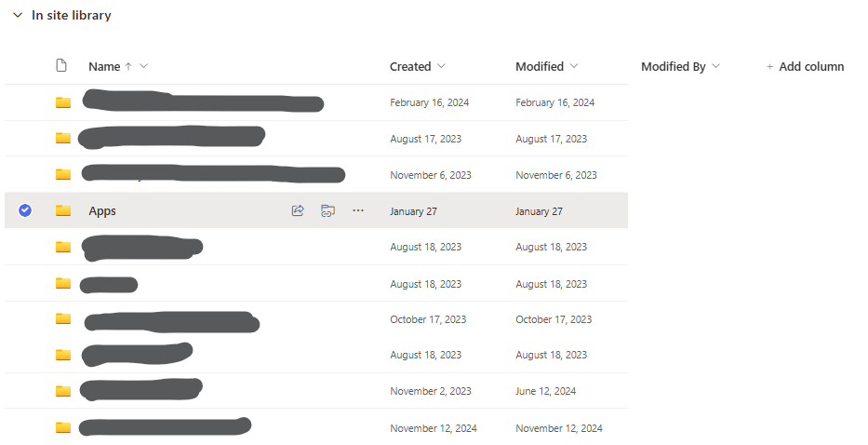The height and width of the screenshot is (445, 868).
Task: Collapse the In site library section
Action: pos(18,16)
